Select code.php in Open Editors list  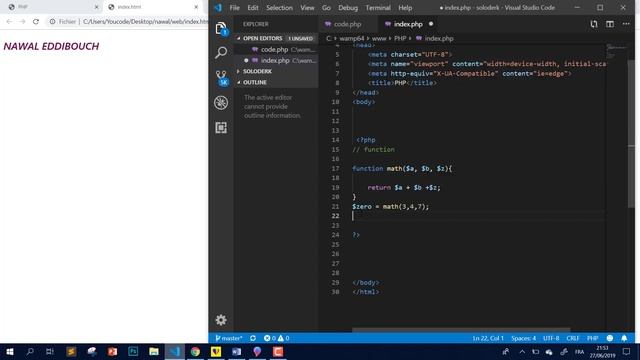coord(276,49)
